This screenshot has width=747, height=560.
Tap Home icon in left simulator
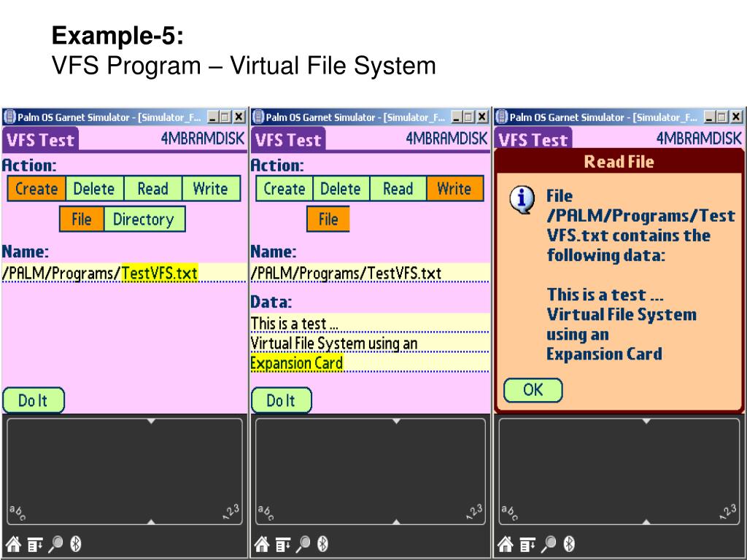pyautogui.click(x=13, y=544)
